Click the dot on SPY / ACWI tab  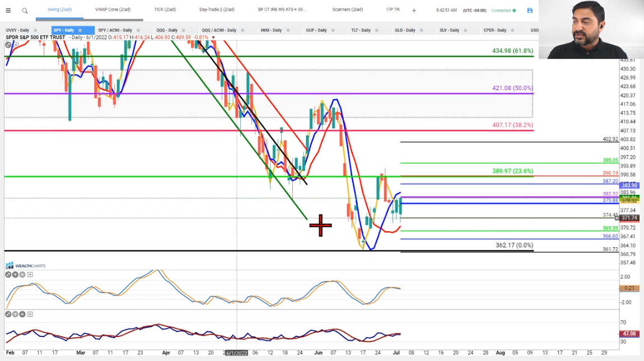pos(138,30)
